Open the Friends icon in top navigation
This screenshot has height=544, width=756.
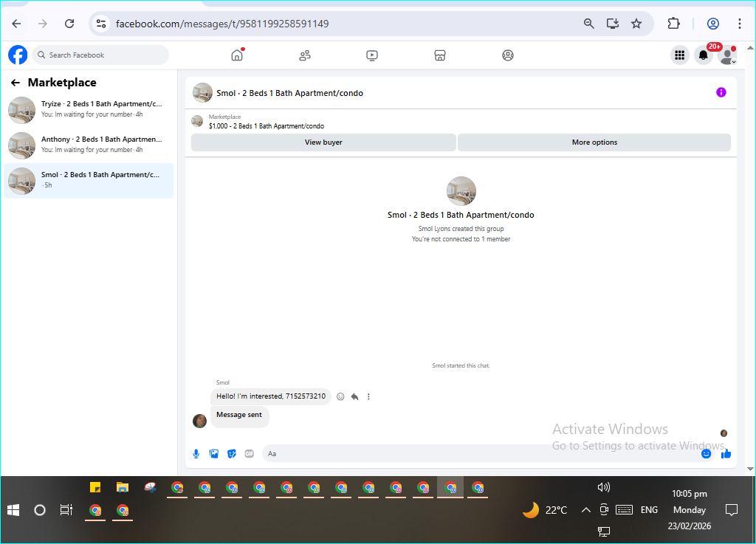point(305,55)
